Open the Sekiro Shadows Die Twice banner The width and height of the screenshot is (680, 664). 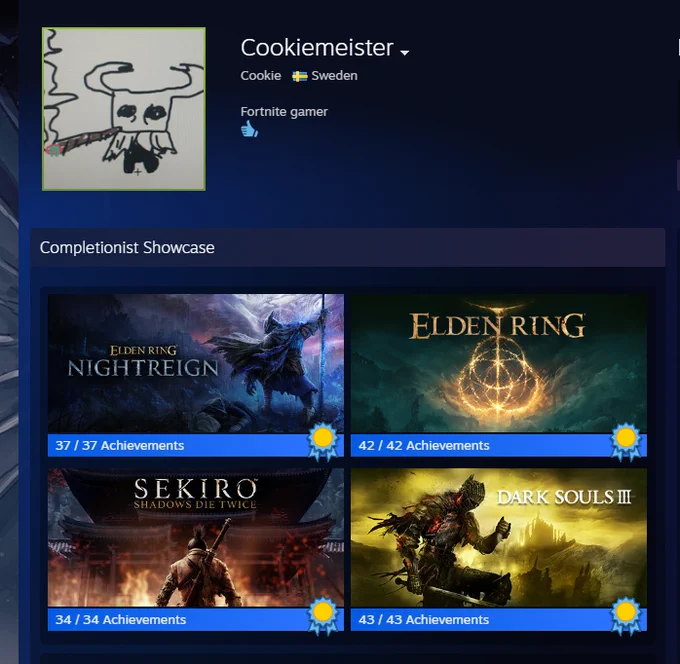pos(196,537)
